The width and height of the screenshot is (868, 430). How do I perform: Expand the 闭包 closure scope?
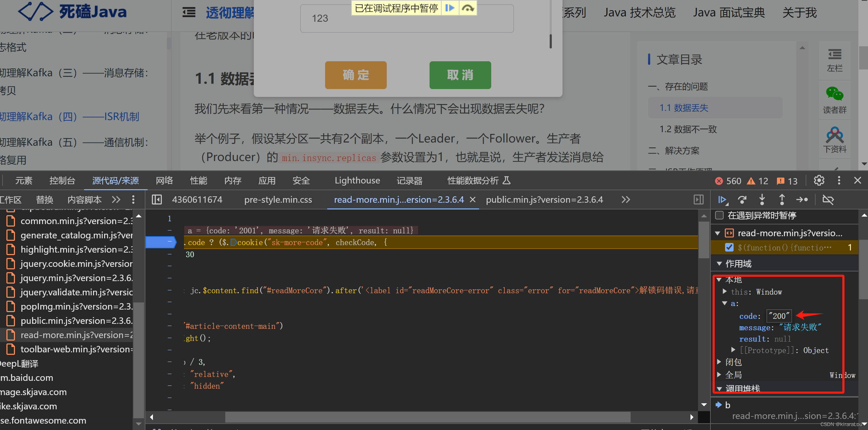tap(719, 362)
